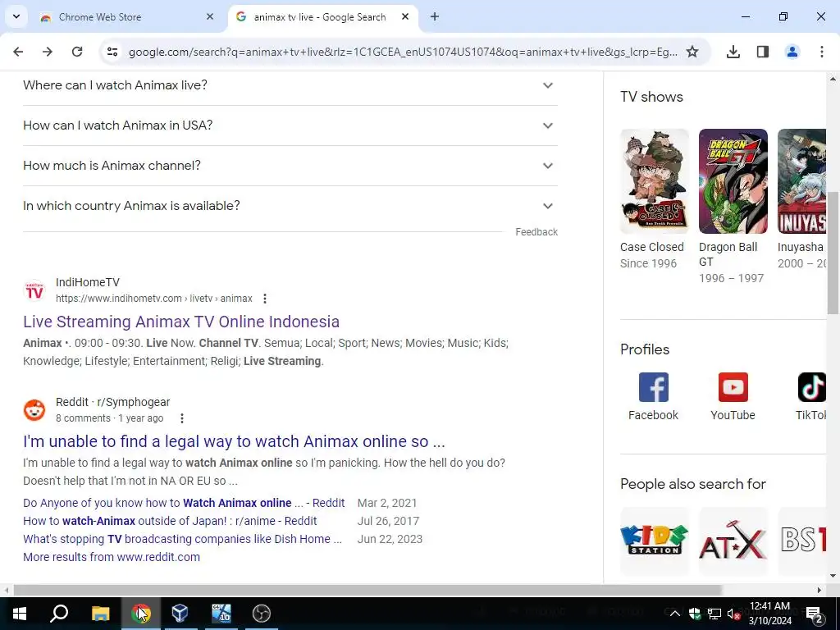Open more options for Reddit result

coord(182,418)
